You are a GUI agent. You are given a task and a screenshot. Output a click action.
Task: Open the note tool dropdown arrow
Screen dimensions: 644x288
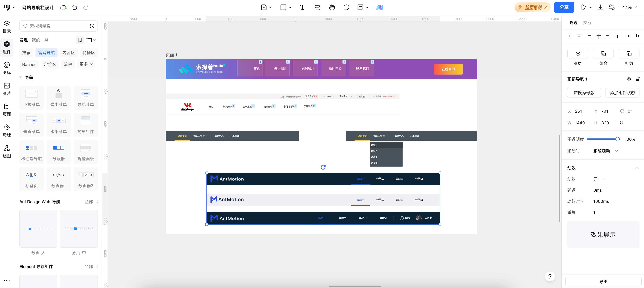click(x=367, y=7)
